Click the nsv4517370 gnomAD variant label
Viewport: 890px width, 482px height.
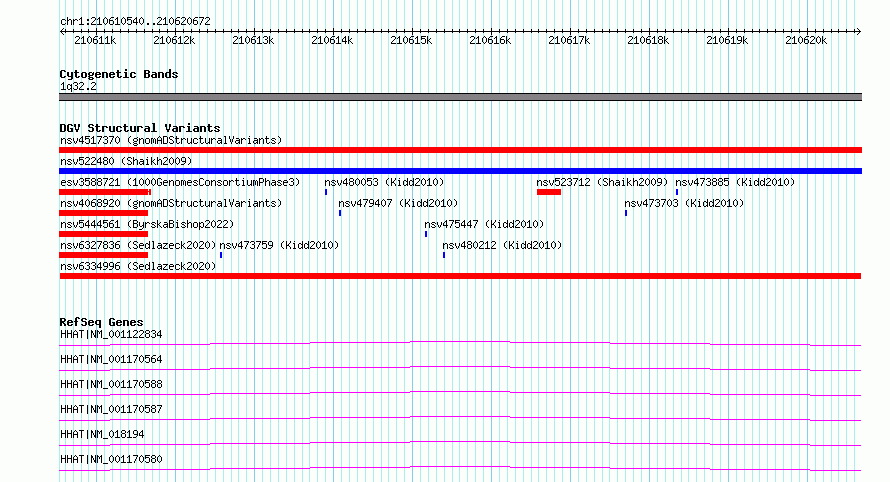tap(171, 140)
